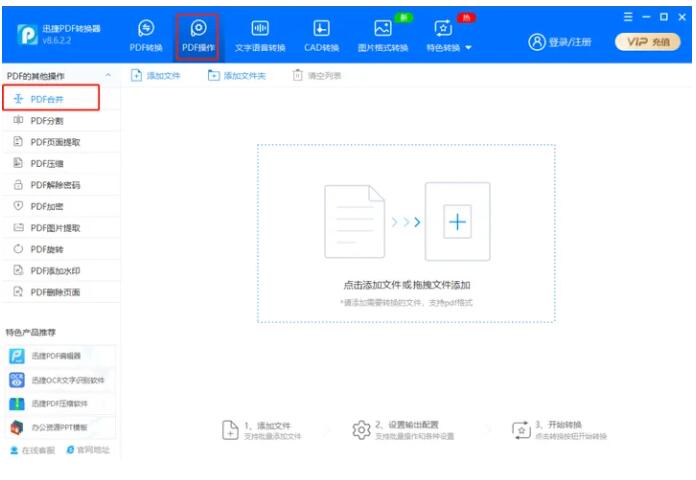696x480 pixels.
Task: Open 在线客服 support link
Action: [x=33, y=451]
